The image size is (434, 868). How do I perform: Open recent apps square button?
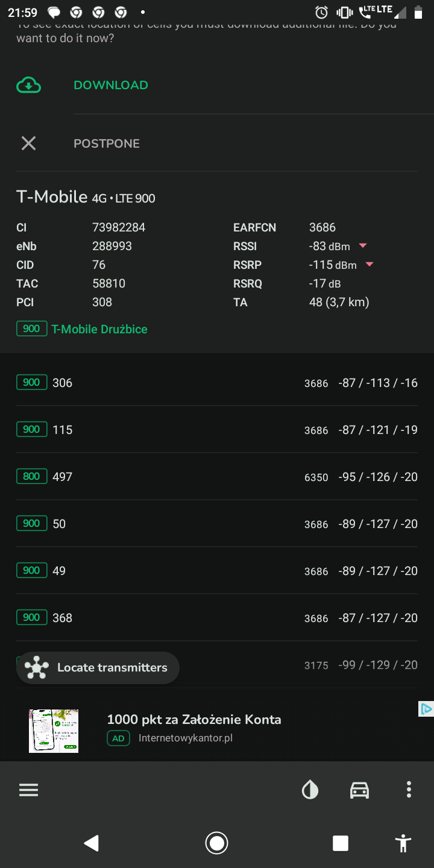click(x=341, y=843)
